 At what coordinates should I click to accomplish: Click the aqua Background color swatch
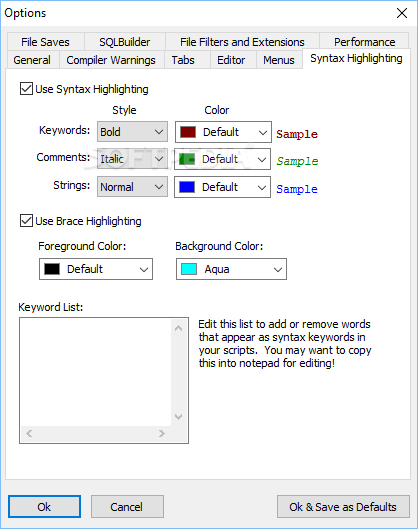pos(189,269)
